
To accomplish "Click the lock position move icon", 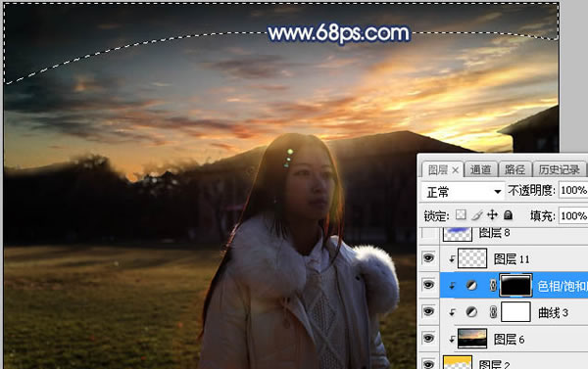I will tap(492, 215).
